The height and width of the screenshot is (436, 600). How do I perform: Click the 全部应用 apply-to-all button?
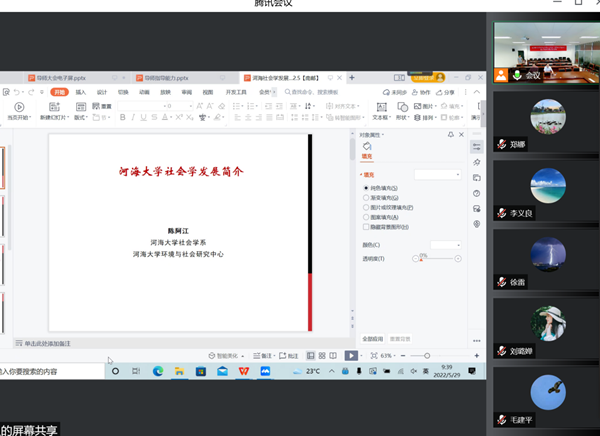coord(372,338)
